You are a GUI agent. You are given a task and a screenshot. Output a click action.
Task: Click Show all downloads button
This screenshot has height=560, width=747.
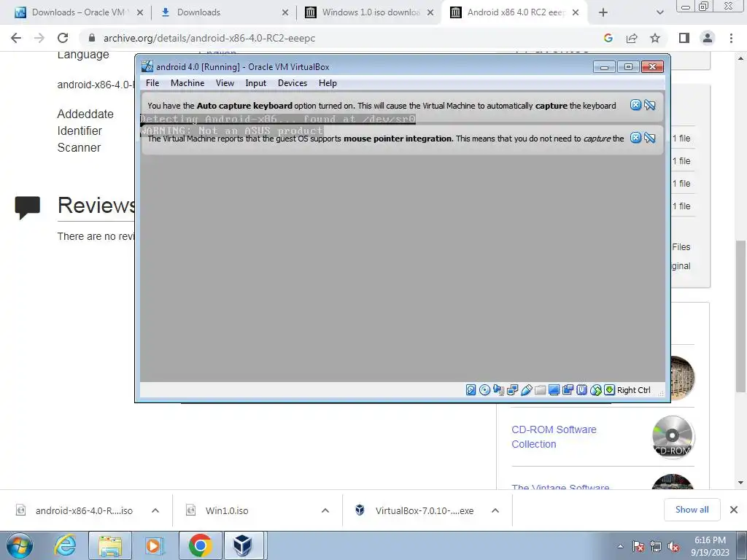click(x=692, y=510)
